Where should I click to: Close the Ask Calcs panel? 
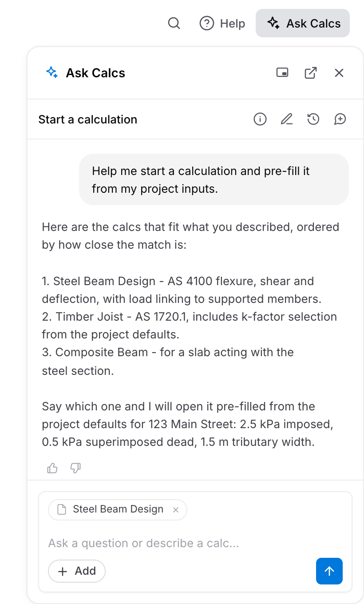coord(339,72)
